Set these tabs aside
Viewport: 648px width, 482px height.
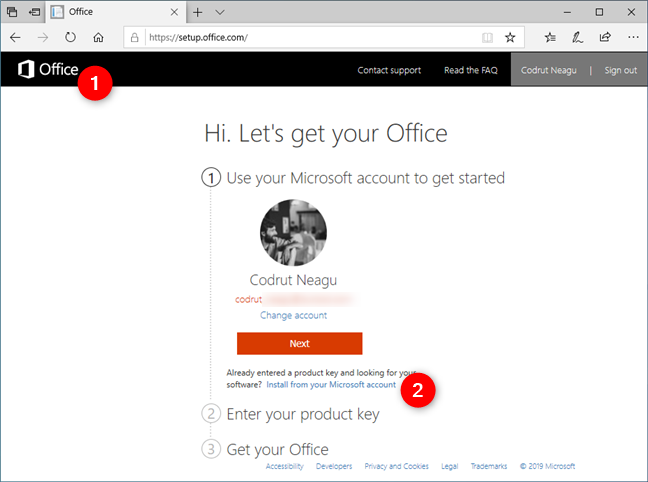click(x=33, y=12)
